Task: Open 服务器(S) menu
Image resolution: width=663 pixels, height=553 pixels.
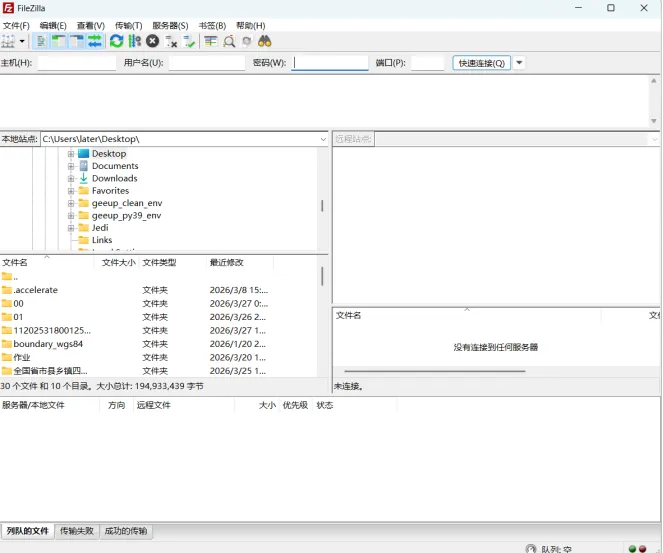Action: click(170, 26)
